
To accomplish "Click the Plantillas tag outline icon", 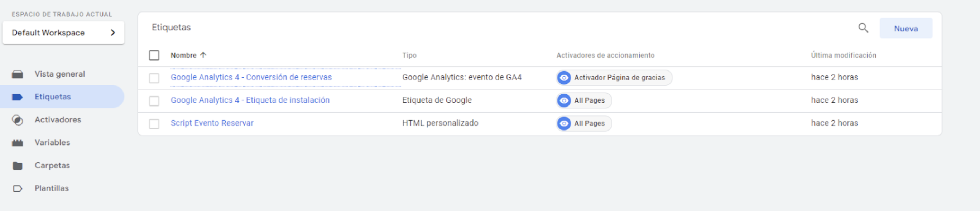I will [x=18, y=188].
